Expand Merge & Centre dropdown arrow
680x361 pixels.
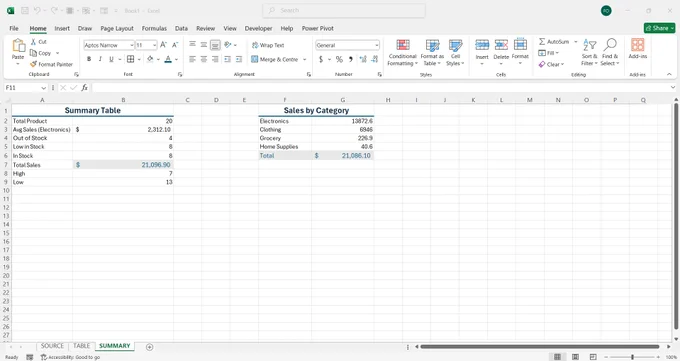(x=304, y=59)
